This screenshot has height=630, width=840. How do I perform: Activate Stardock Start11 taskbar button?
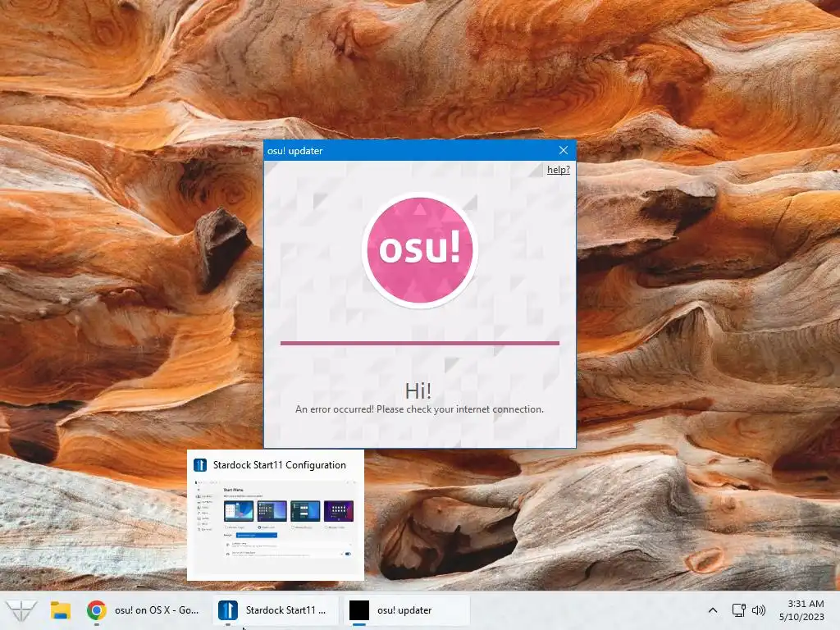pyautogui.click(x=276, y=610)
